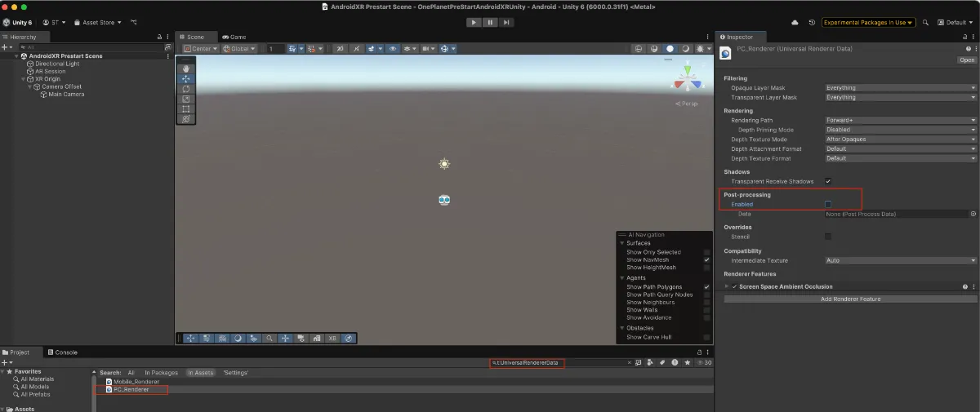Viewport: 980px width, 412px height.
Task: Open the Undo History icon
Action: pos(811,22)
